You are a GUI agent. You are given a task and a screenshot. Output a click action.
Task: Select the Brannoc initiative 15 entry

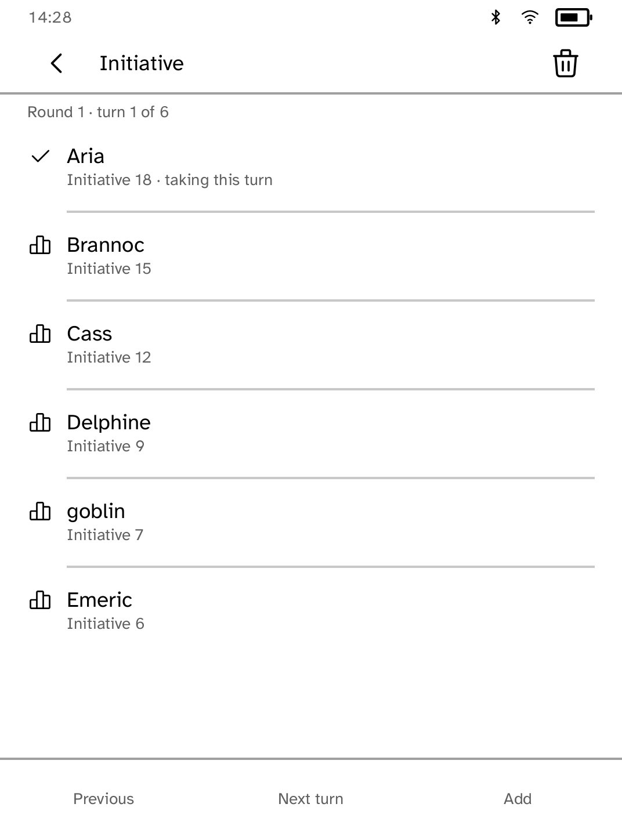coord(311,256)
